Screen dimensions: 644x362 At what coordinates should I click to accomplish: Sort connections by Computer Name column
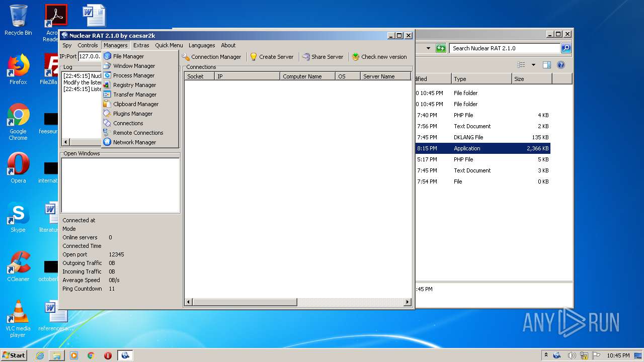(x=307, y=76)
